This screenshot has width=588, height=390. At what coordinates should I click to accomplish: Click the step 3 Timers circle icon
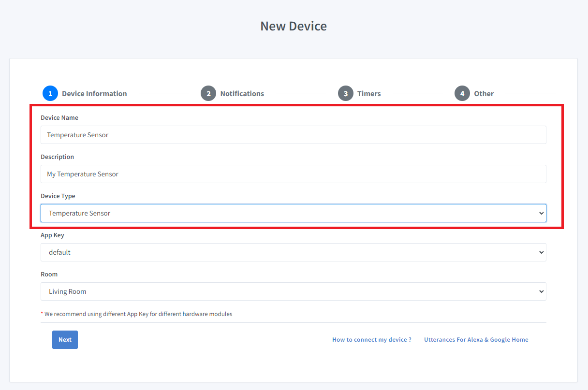point(346,93)
